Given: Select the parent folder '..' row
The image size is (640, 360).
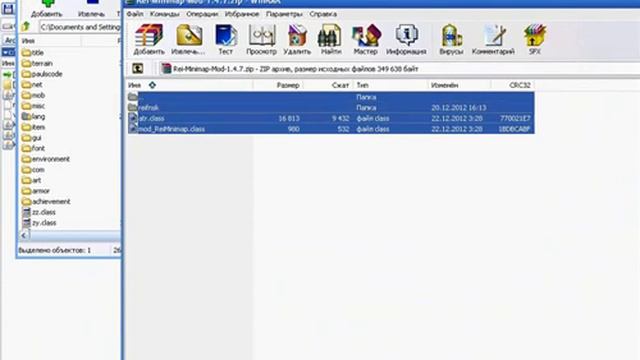Looking at the screenshot, I should pos(331,97).
